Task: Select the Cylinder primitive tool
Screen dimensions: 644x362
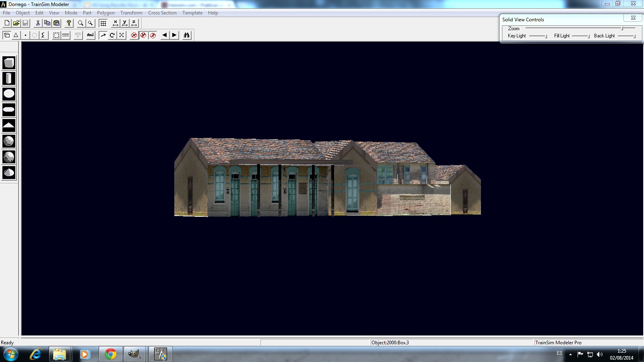Action: [x=9, y=78]
